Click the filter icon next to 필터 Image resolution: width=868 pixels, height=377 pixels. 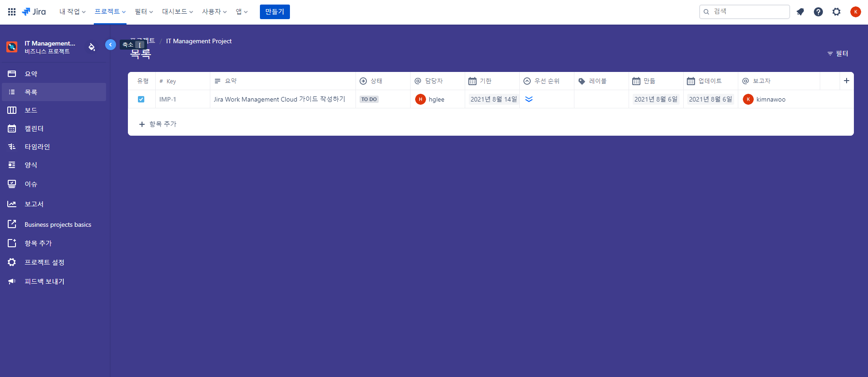pos(830,54)
